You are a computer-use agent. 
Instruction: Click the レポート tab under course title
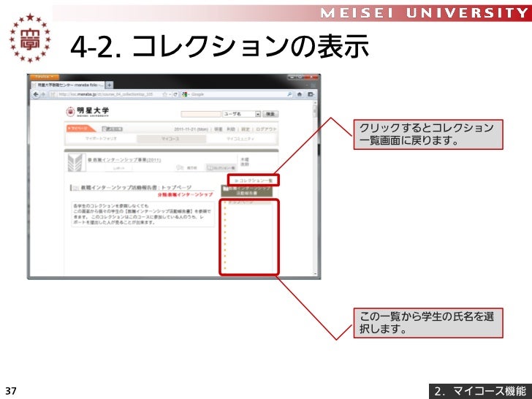click(118, 168)
